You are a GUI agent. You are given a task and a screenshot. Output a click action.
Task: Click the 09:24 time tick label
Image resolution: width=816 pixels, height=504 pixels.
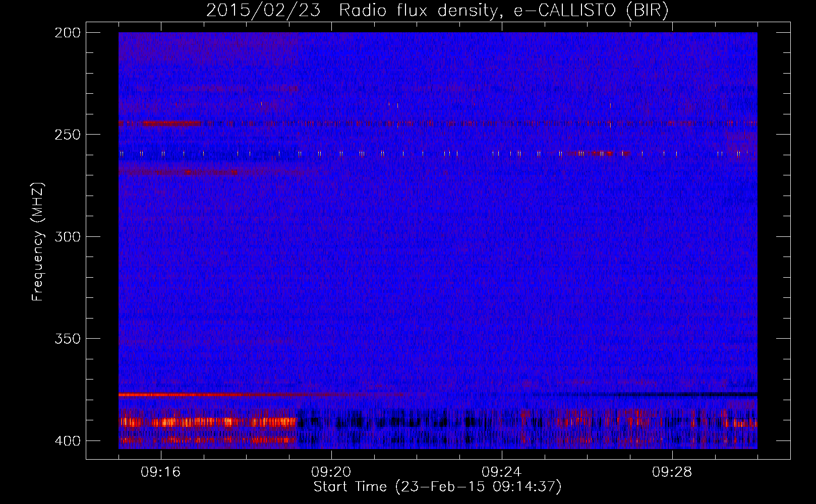point(502,472)
